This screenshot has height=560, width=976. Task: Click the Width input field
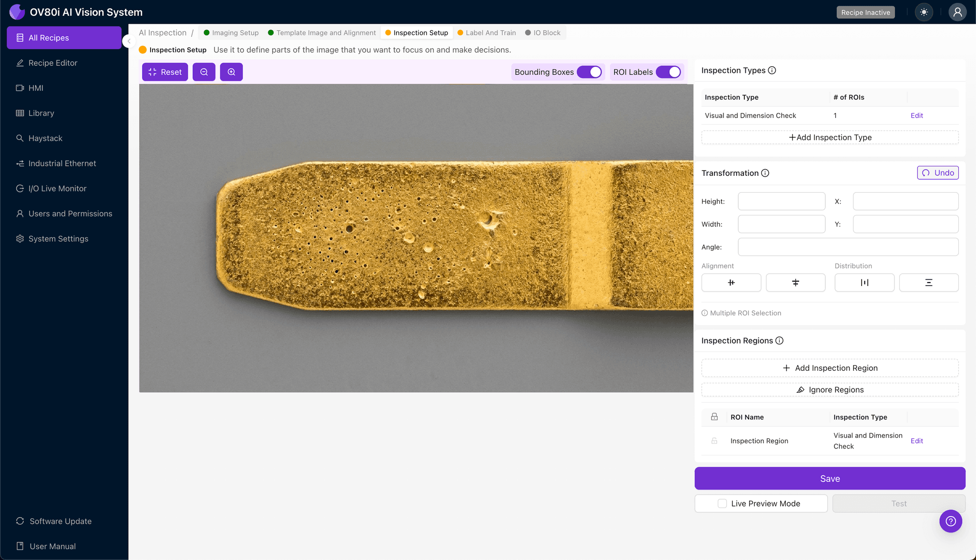[x=782, y=224]
